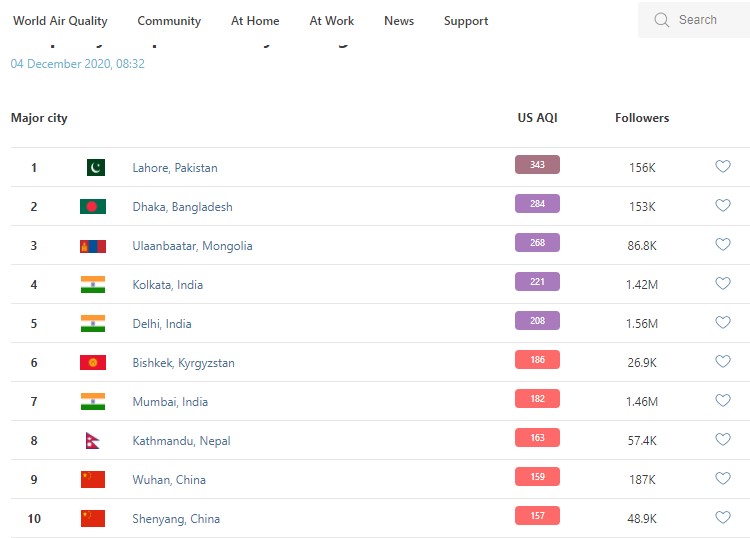
Task: Click the India flag icon beside Kolkata
Action: coord(93,285)
